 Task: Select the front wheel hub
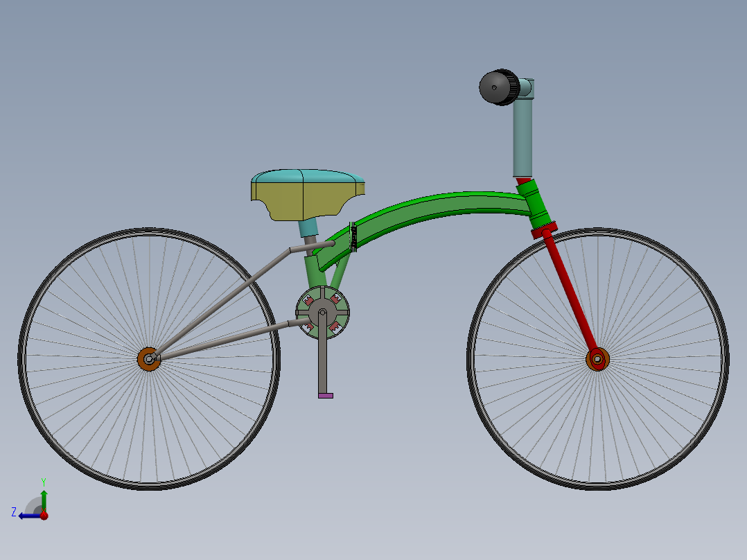coord(597,359)
